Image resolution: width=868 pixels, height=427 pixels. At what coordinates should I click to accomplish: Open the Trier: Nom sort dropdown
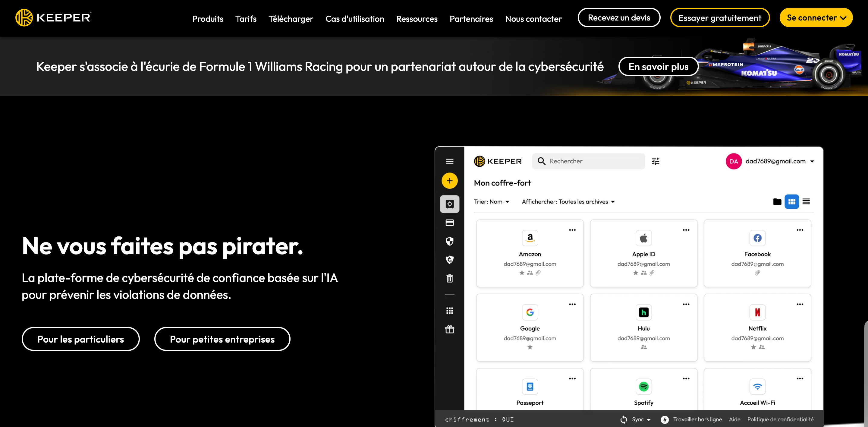coord(491,202)
